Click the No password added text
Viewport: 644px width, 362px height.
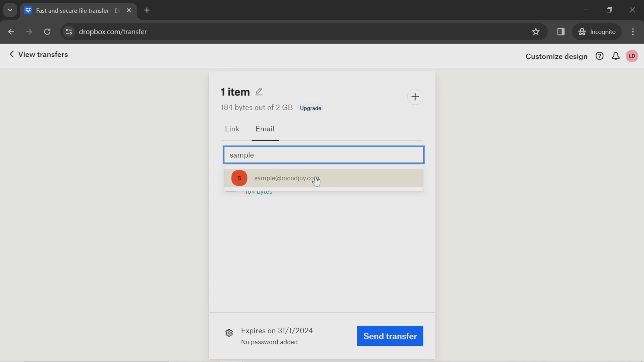point(269,342)
